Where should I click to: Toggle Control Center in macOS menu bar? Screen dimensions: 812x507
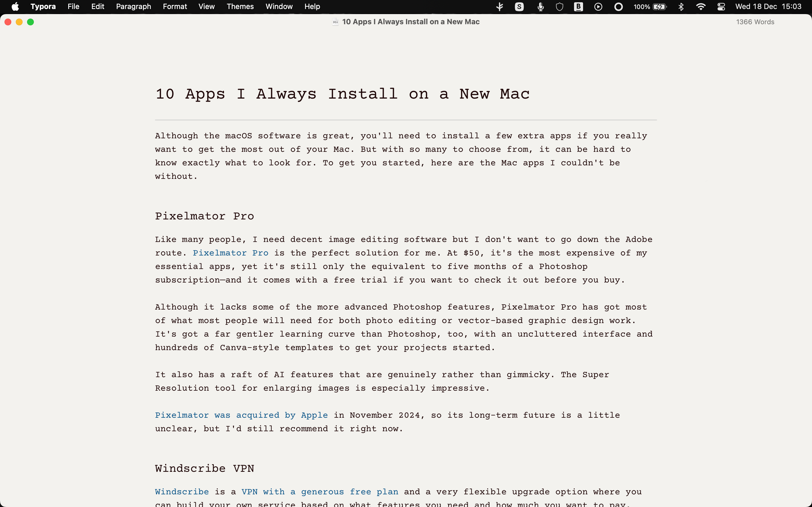point(721,6)
